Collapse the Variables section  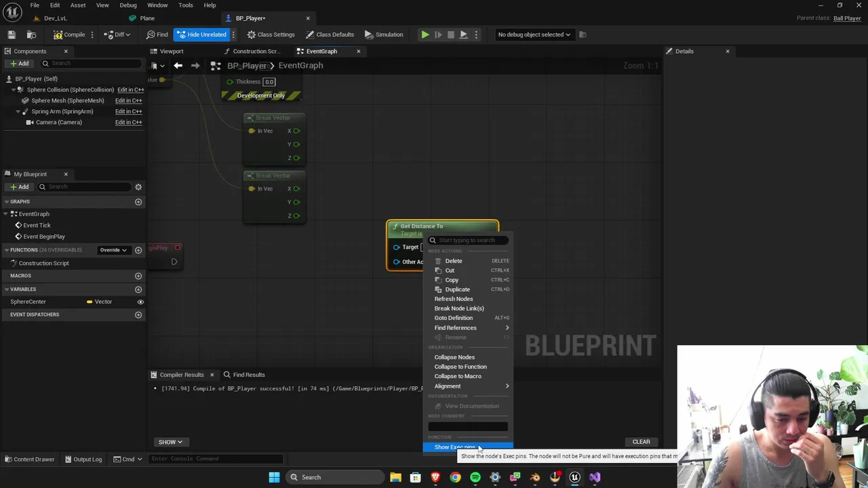tap(7, 289)
